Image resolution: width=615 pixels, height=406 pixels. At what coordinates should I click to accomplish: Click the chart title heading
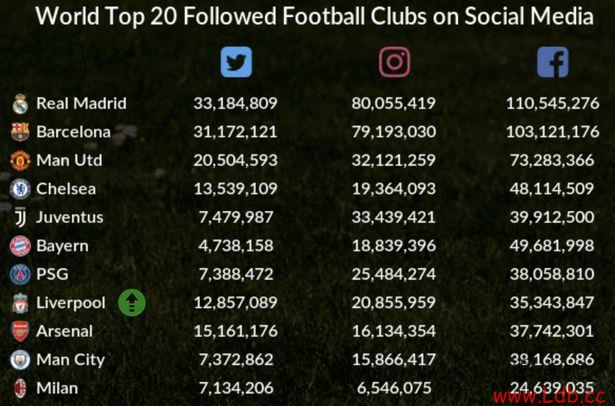(314, 16)
